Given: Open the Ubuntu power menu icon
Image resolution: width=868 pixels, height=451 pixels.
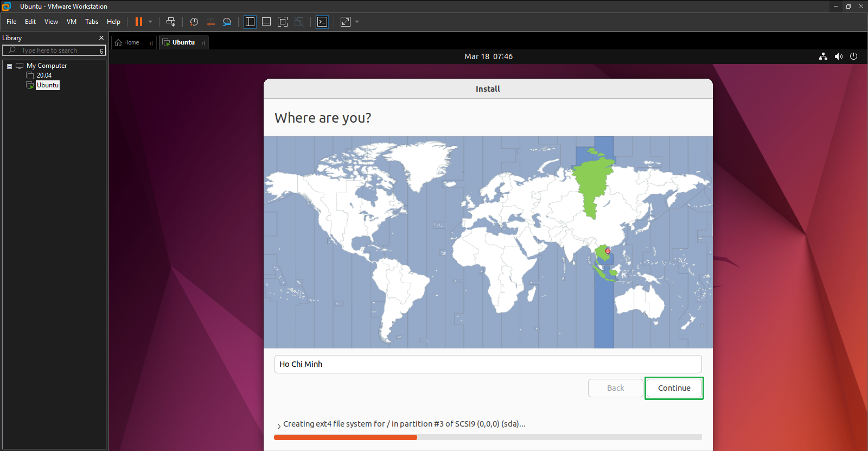Looking at the screenshot, I should (853, 56).
